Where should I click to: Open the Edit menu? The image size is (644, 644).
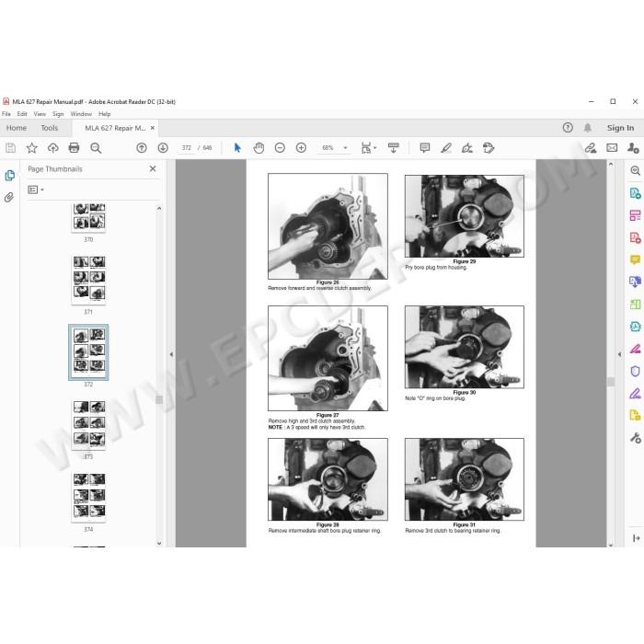(x=22, y=114)
